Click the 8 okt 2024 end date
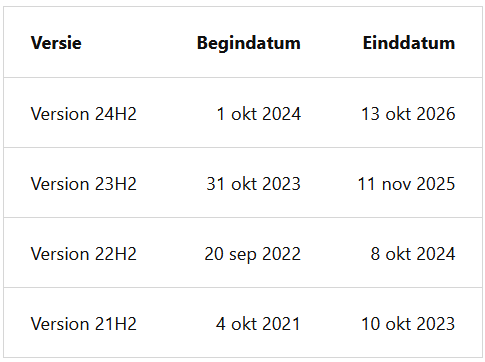 (413, 254)
